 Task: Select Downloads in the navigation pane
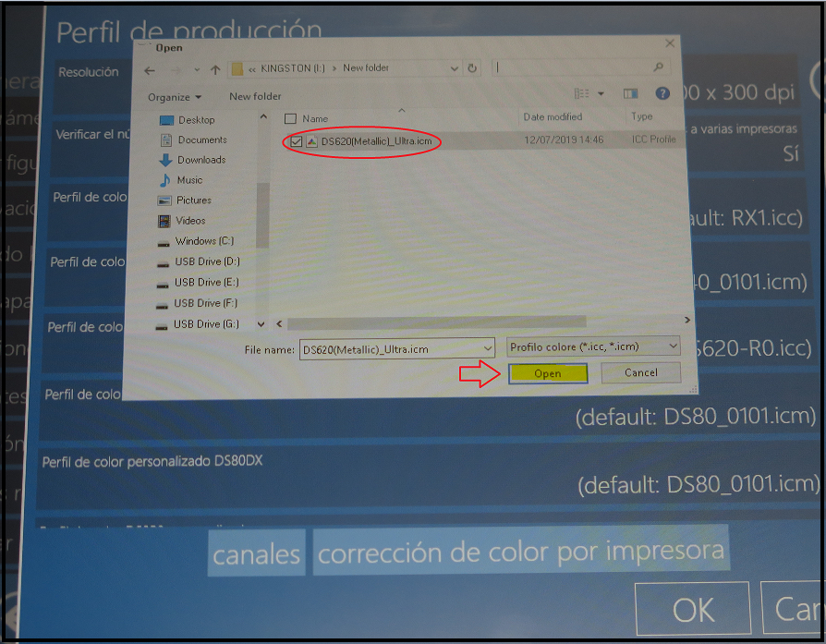[x=200, y=160]
